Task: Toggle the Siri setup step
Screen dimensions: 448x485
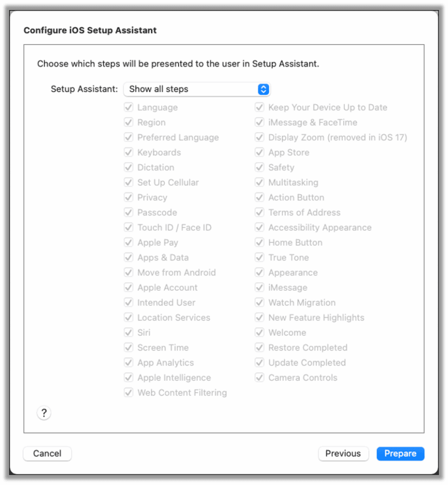Action: 128,332
